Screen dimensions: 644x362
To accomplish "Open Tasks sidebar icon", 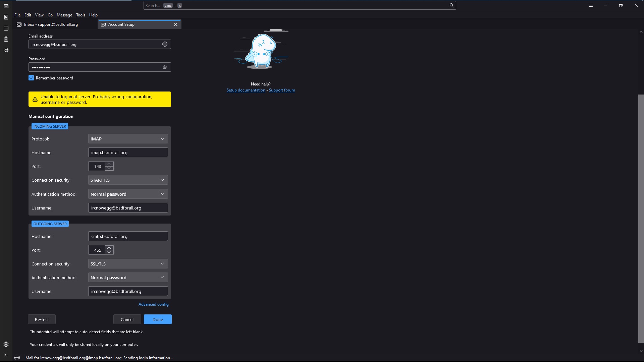I will click(6, 39).
